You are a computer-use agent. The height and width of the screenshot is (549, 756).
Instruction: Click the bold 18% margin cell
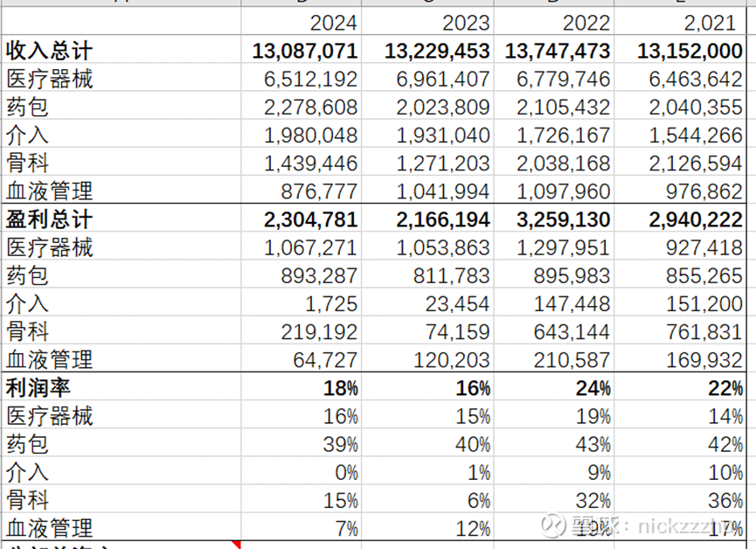tap(302, 388)
